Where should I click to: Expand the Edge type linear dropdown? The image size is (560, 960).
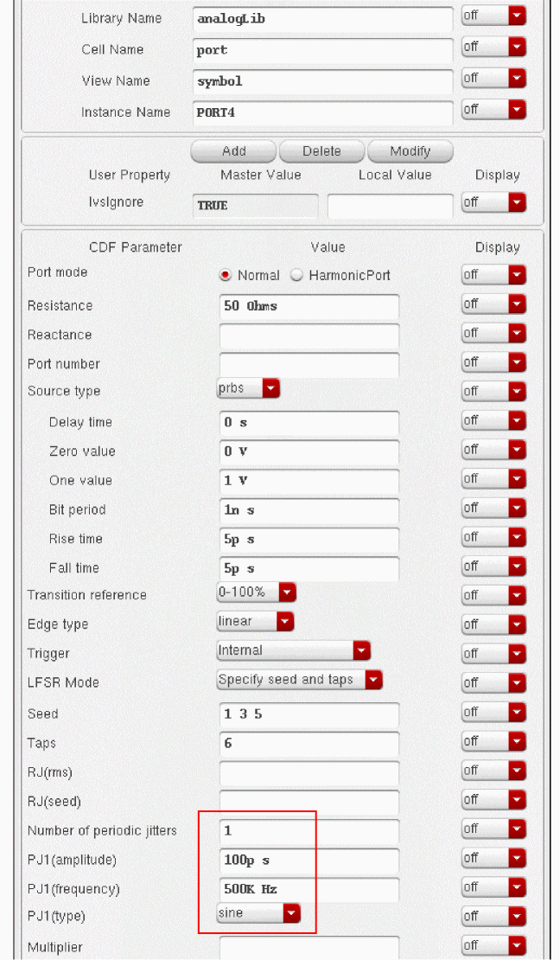coord(255,622)
